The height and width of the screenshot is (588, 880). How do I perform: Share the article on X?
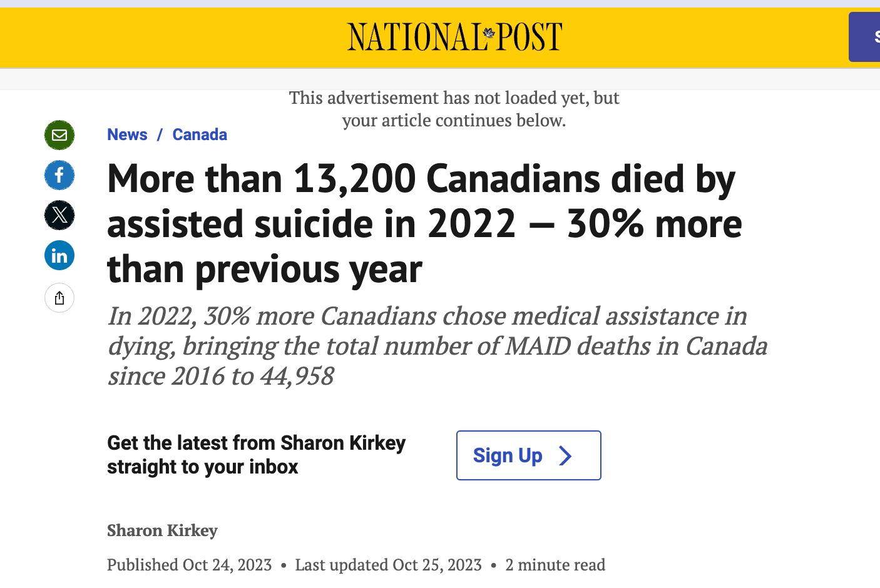click(x=59, y=215)
